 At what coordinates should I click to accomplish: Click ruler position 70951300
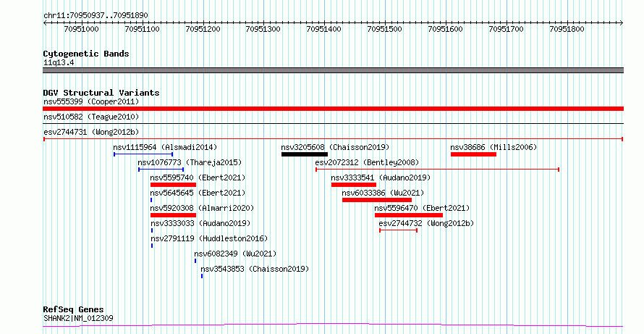[x=263, y=29]
